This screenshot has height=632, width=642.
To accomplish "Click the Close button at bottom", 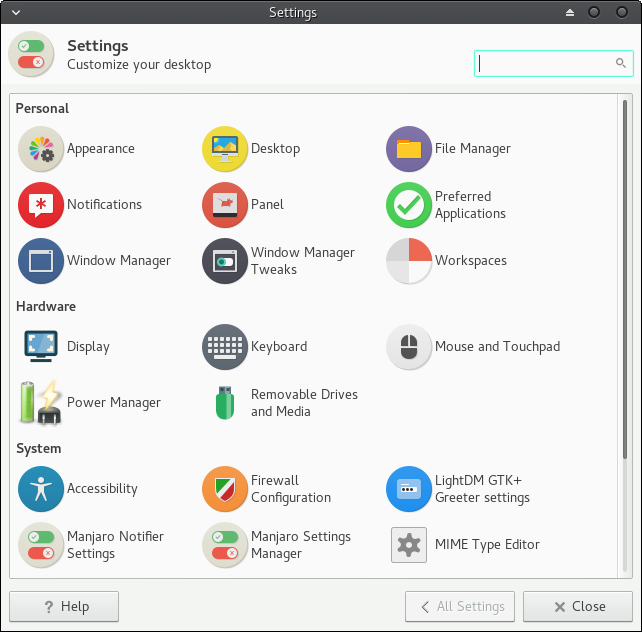I will pos(578,606).
